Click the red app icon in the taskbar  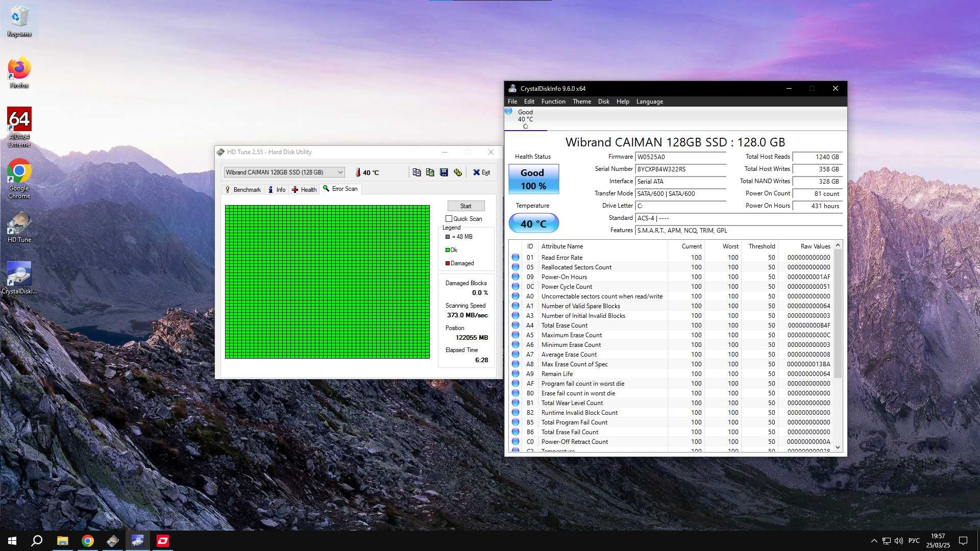163,541
